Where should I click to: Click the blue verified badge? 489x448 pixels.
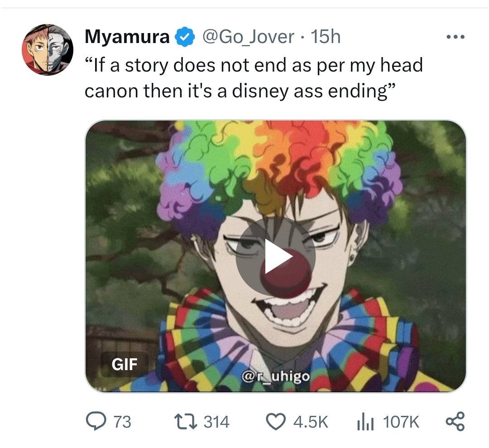(185, 37)
